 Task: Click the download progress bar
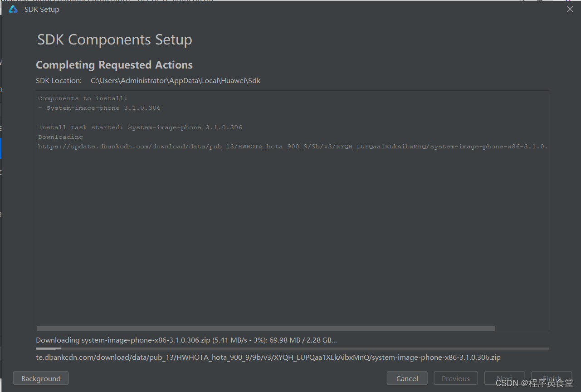click(x=293, y=348)
